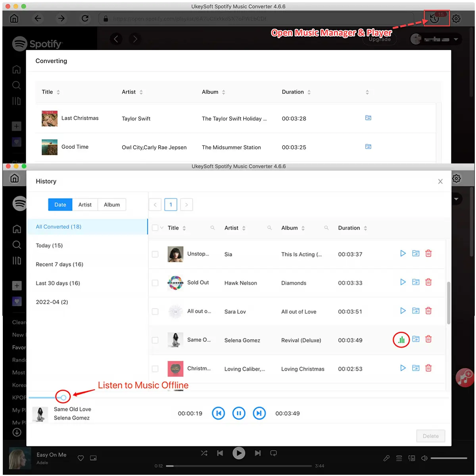Sort Converting list by Artist arrows

tap(141, 92)
